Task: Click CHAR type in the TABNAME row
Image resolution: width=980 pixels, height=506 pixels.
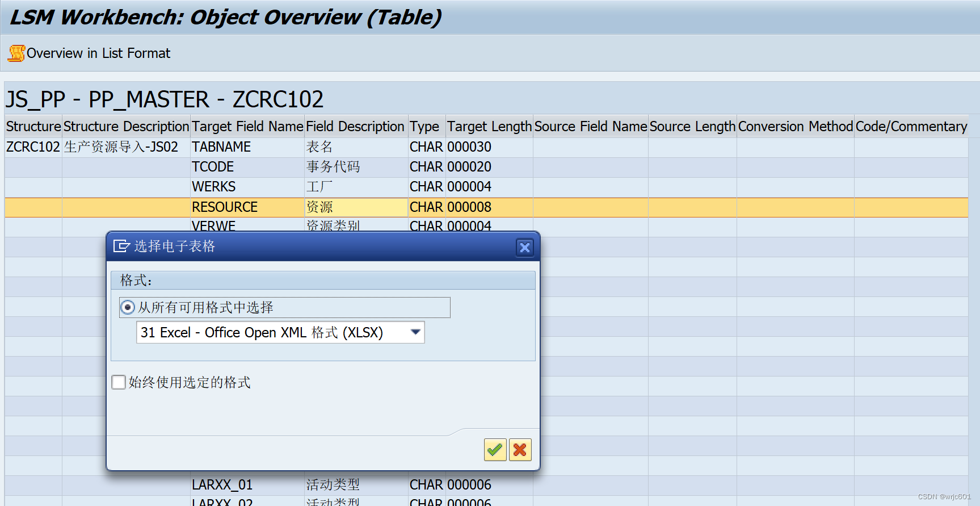Action: coord(427,147)
